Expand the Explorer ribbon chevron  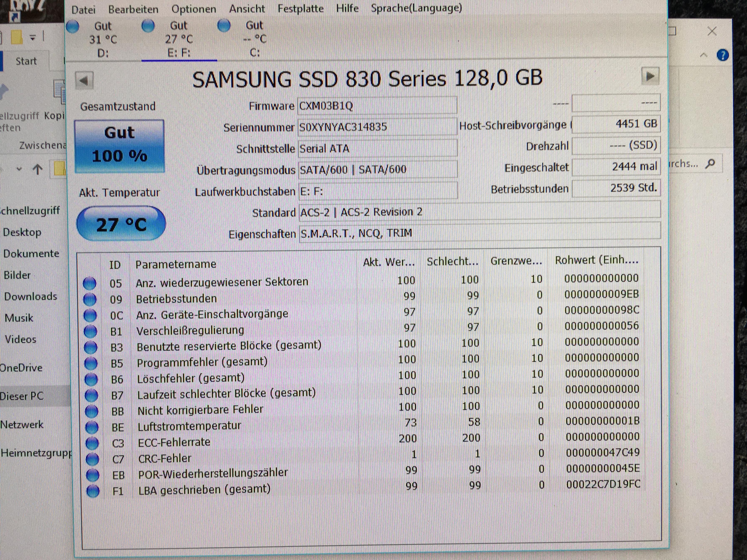tap(703, 55)
